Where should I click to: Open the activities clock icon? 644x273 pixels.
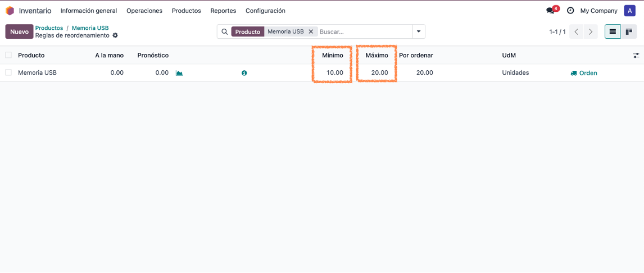pos(570,11)
